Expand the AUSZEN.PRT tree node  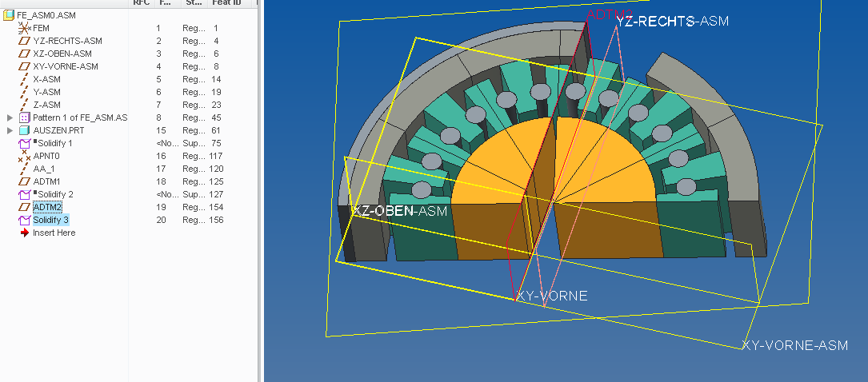pos(10,130)
